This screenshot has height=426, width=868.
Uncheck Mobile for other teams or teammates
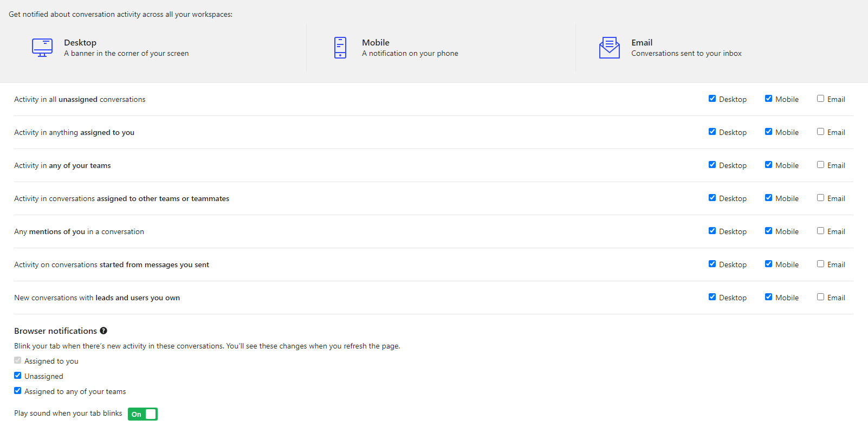pyautogui.click(x=768, y=198)
